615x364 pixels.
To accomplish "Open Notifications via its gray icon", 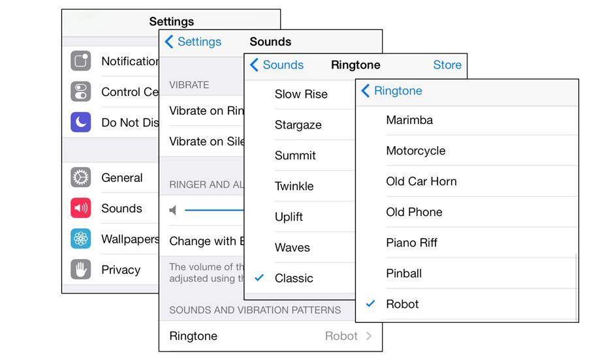I will click(80, 61).
